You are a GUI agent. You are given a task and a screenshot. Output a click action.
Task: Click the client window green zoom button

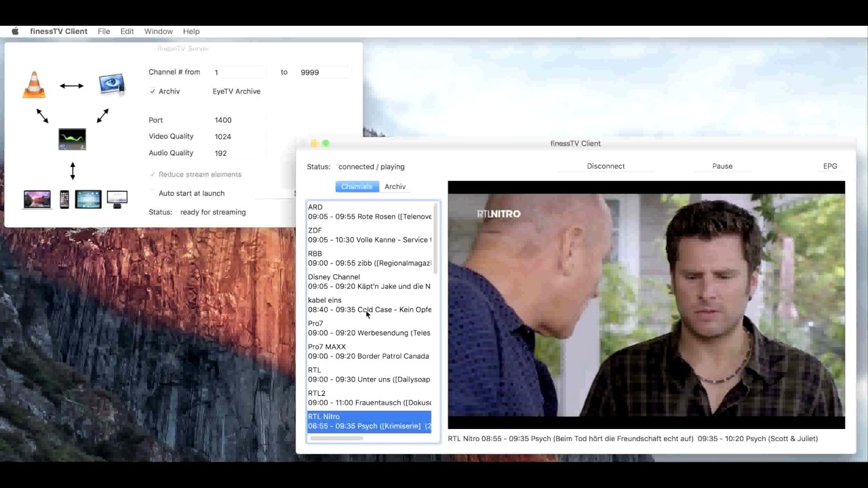click(325, 144)
